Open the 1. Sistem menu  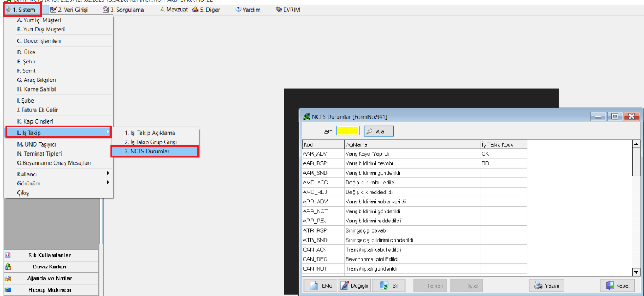[x=22, y=10]
